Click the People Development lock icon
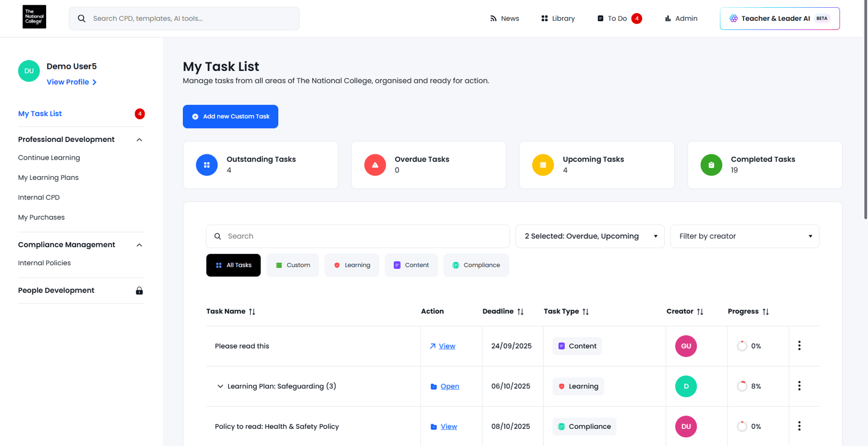The image size is (868, 446). (139, 291)
